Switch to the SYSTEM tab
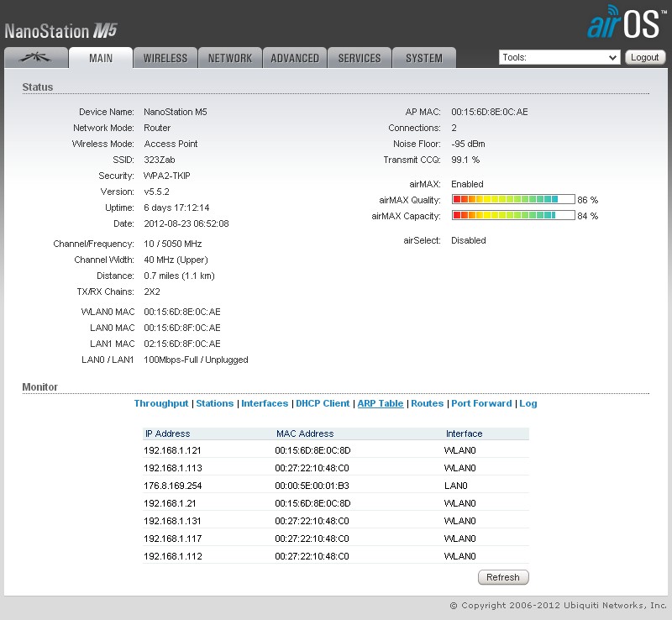Viewport: 672px width, 620px height. (x=424, y=58)
